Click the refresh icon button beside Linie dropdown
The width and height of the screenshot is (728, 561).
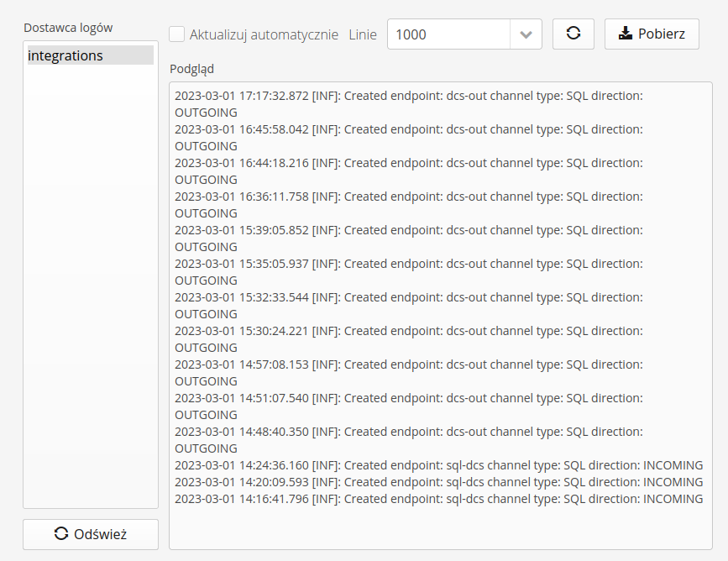[573, 34]
